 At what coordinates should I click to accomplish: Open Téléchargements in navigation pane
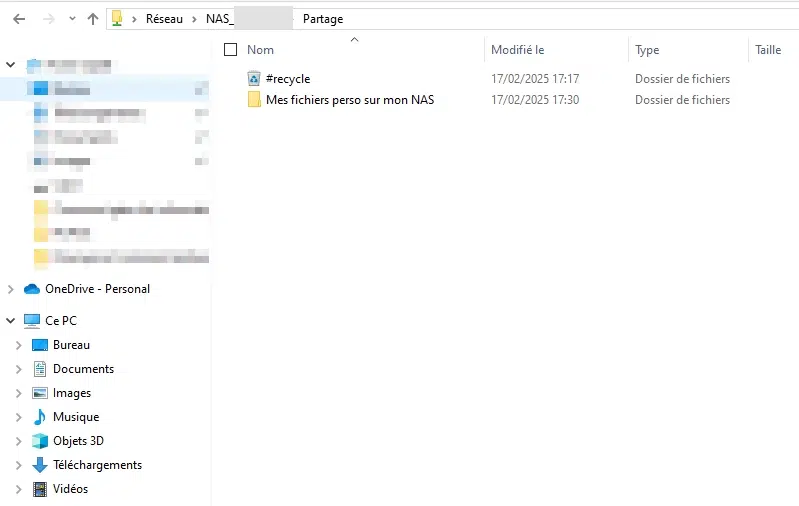pos(97,465)
